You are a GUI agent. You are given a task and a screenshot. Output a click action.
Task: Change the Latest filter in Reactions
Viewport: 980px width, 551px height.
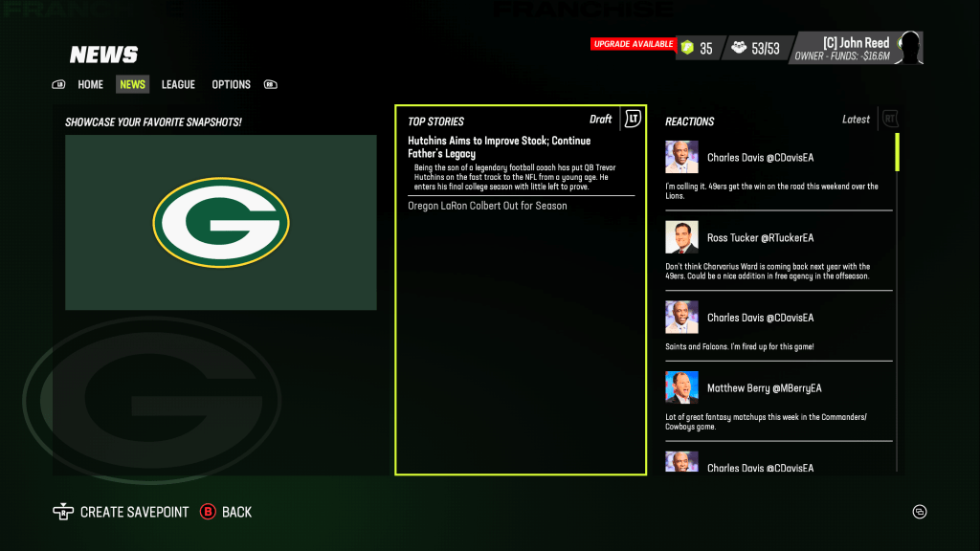coord(856,120)
